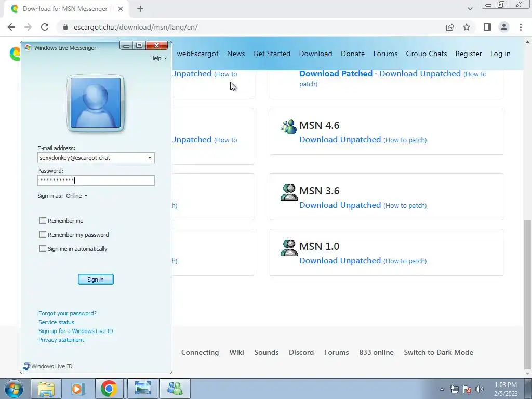
Task: Click the E-mail address field text
Action: coord(75,158)
